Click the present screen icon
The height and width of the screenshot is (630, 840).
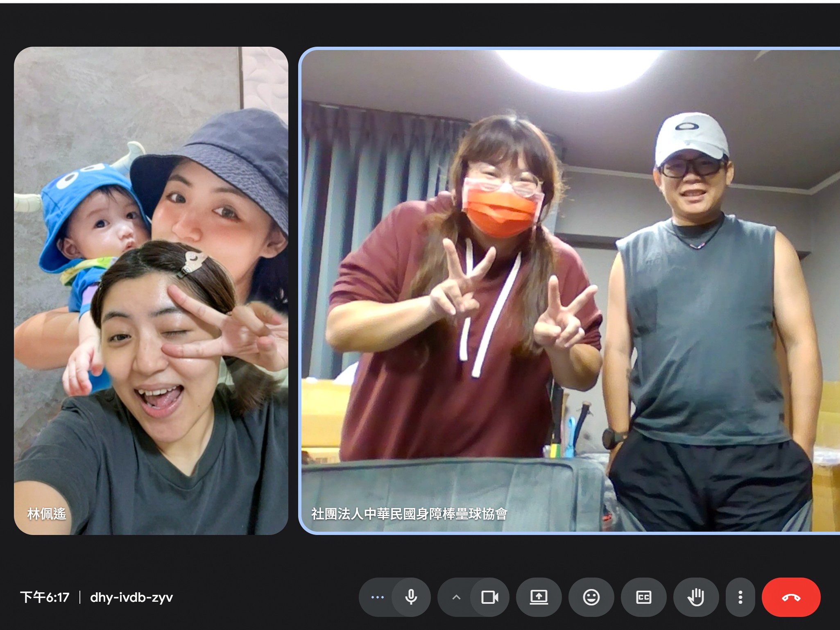(539, 597)
